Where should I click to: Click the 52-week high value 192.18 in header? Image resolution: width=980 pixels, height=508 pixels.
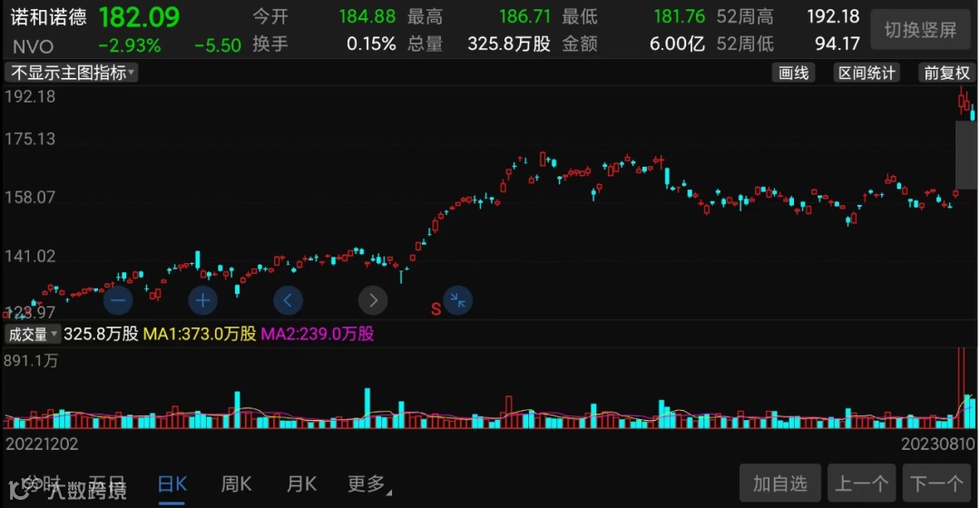834,16
